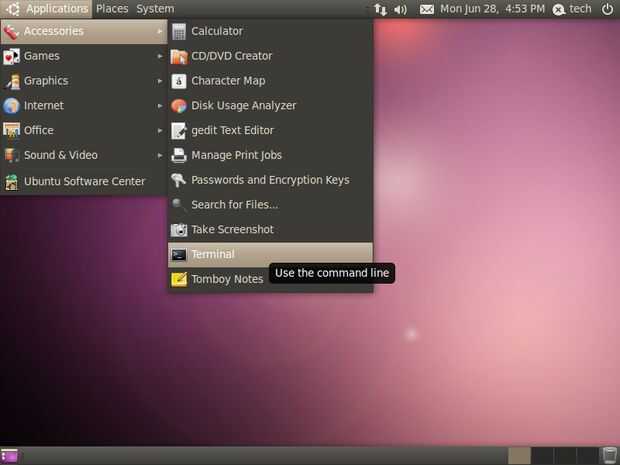Image resolution: width=620 pixels, height=465 pixels.
Task: Launch CD/DVD Creator from its icon
Action: (x=179, y=57)
